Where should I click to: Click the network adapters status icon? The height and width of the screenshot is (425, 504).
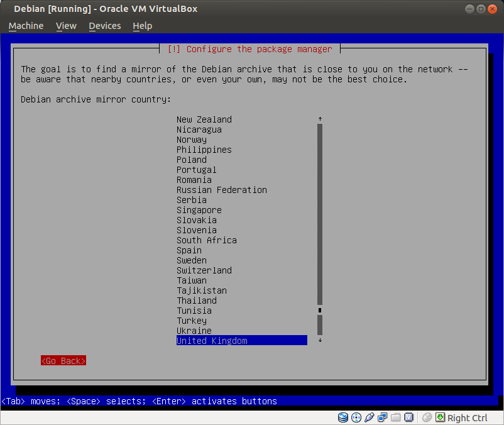pos(382,417)
